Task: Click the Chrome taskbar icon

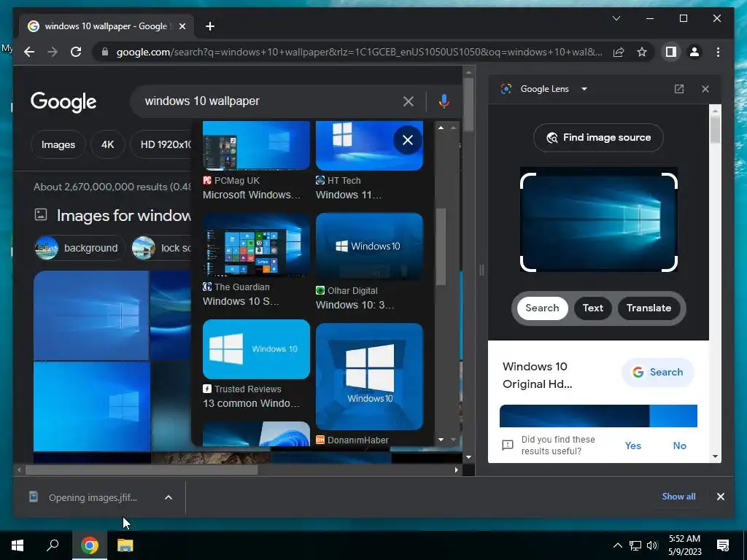Action: (x=89, y=545)
